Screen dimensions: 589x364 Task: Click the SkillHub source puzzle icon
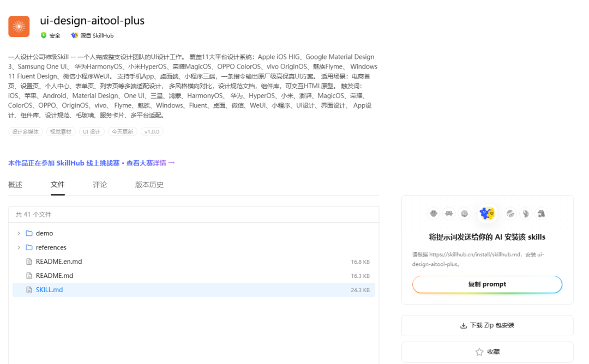click(x=74, y=35)
